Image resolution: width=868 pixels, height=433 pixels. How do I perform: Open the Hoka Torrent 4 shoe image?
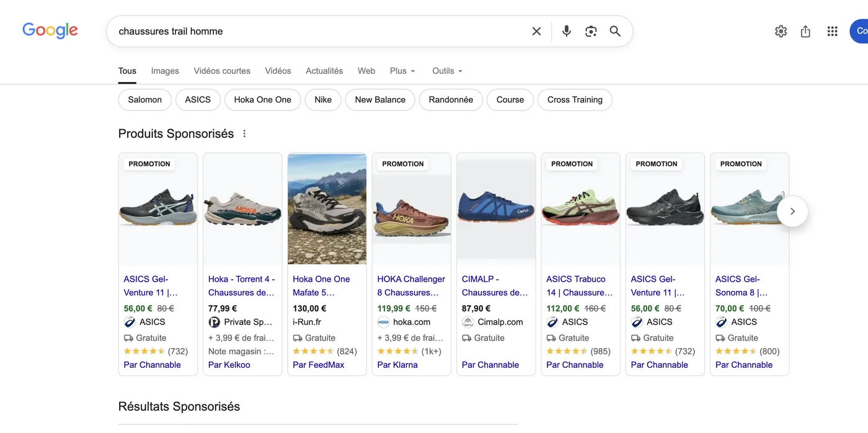242,209
